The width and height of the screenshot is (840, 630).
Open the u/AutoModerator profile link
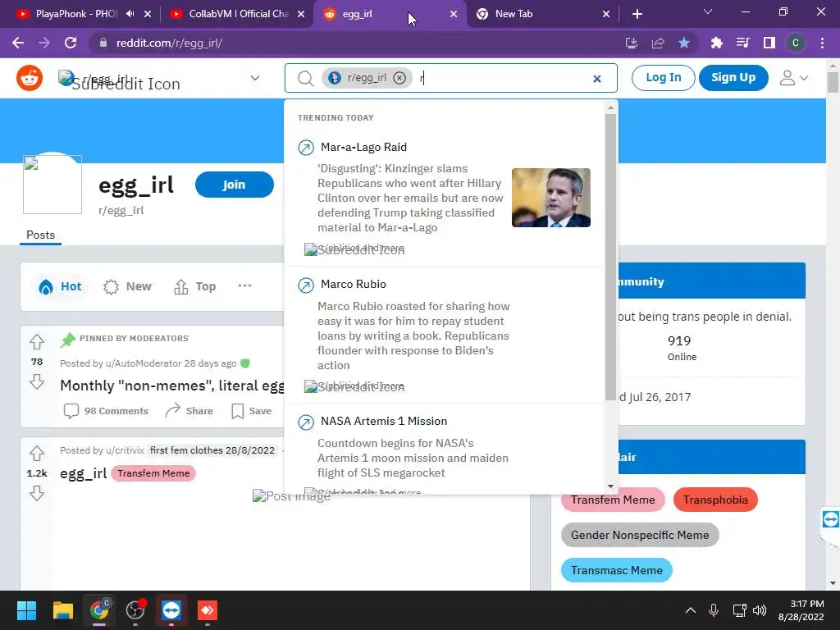tap(144, 363)
